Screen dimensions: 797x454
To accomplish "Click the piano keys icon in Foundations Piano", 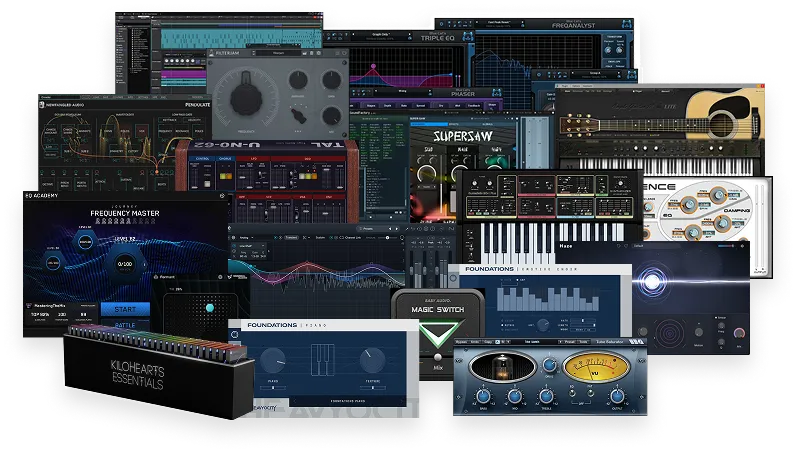I will click(322, 359).
